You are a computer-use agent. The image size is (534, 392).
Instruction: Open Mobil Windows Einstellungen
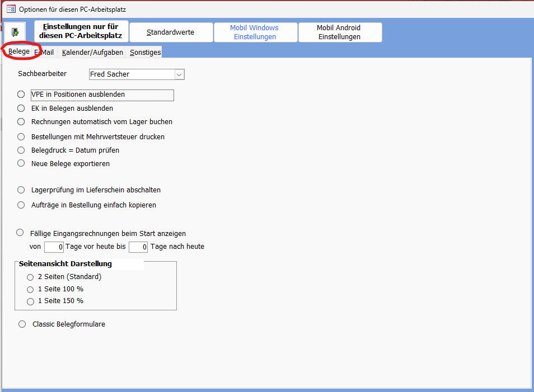(255, 32)
